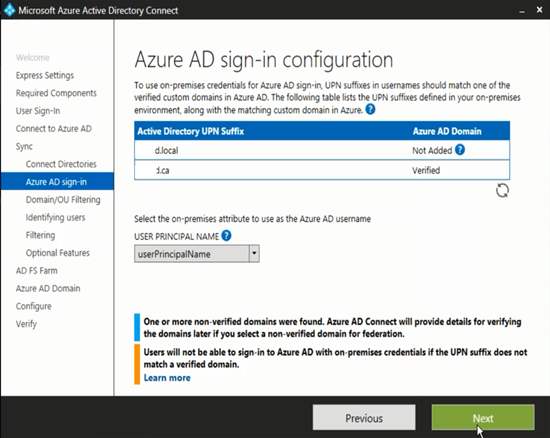Go to Identifying users sub-step

click(x=55, y=217)
